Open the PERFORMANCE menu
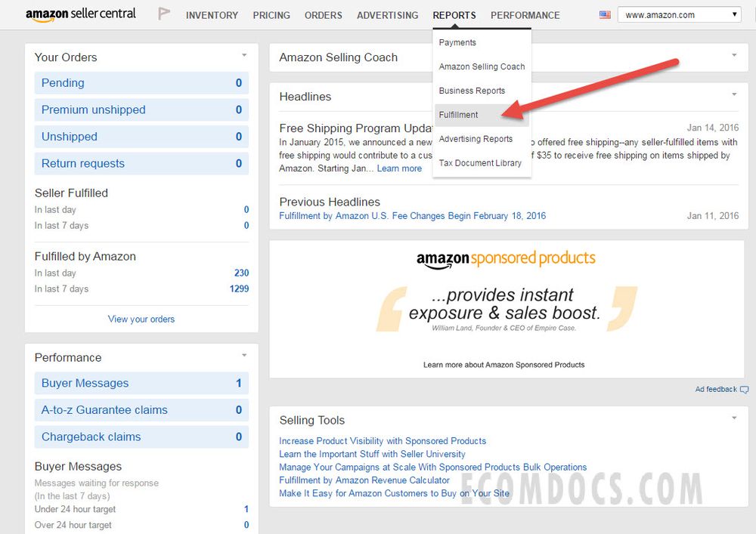The height and width of the screenshot is (534, 756). [x=525, y=15]
